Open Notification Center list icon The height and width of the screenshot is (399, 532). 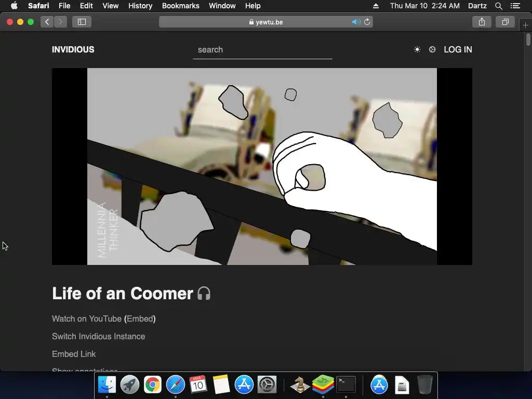pos(515,6)
